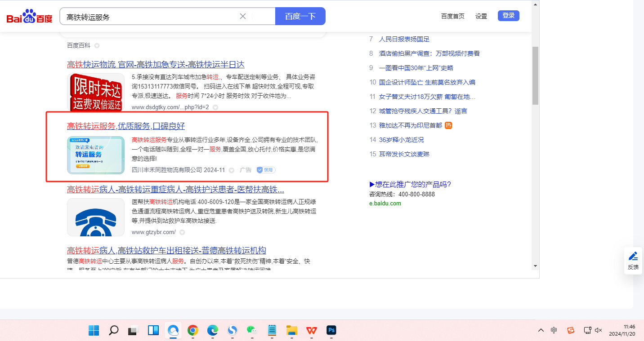
Task: Click the 保障 shield badge
Action: pyautogui.click(x=265, y=170)
